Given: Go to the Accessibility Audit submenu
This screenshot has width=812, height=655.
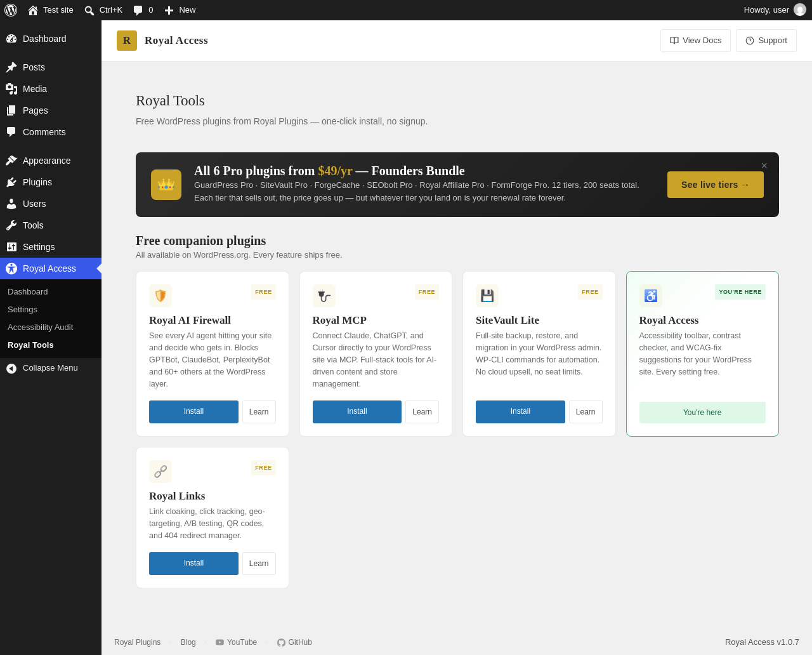Looking at the screenshot, I should (x=41, y=327).
